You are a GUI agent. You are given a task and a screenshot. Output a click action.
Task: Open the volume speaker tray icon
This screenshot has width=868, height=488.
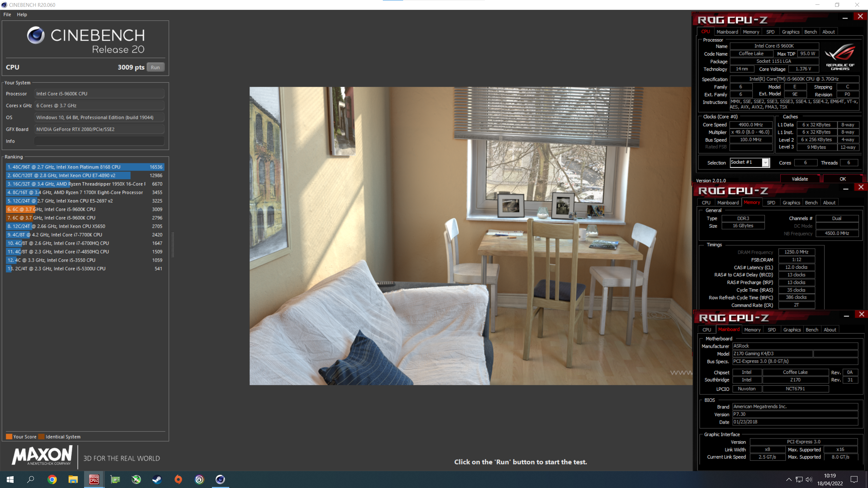pyautogui.click(x=809, y=479)
